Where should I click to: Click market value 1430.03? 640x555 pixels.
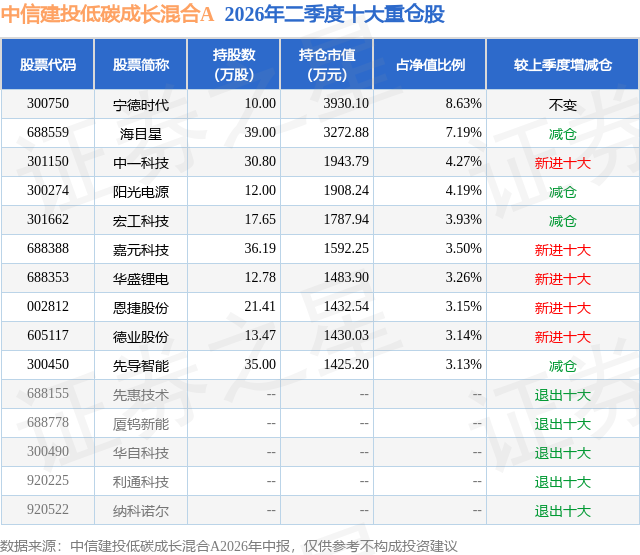coord(346,335)
